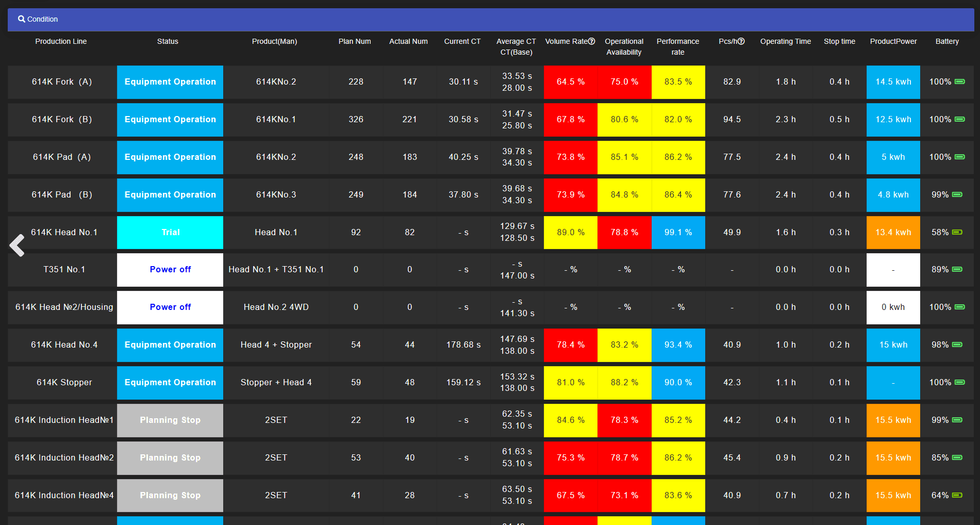Click red 64.5 % volume rate cell
980x525 pixels.
click(x=570, y=81)
